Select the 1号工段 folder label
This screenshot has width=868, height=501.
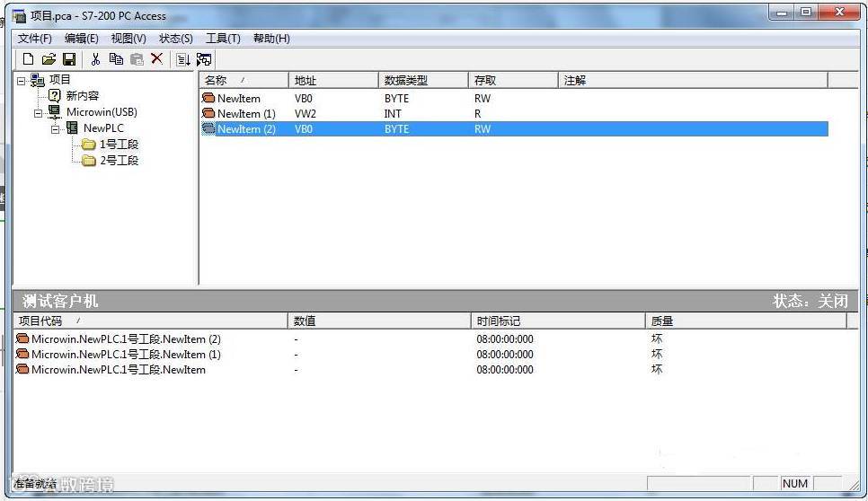click(119, 145)
